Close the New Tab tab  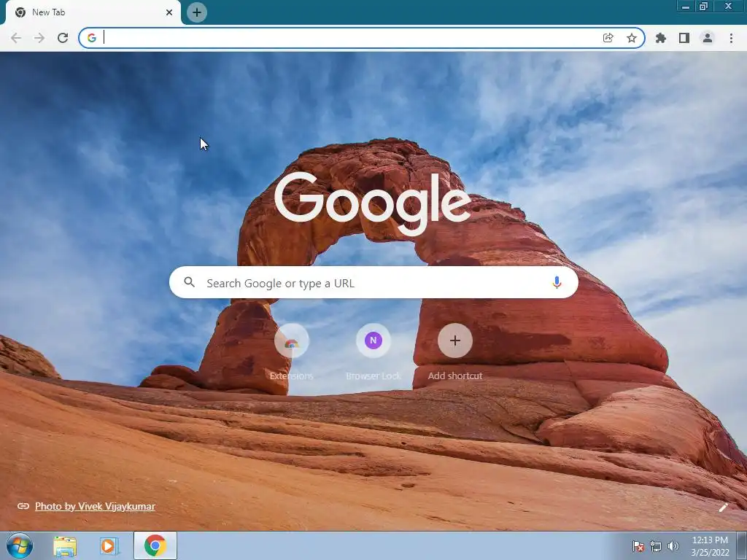[x=169, y=12]
